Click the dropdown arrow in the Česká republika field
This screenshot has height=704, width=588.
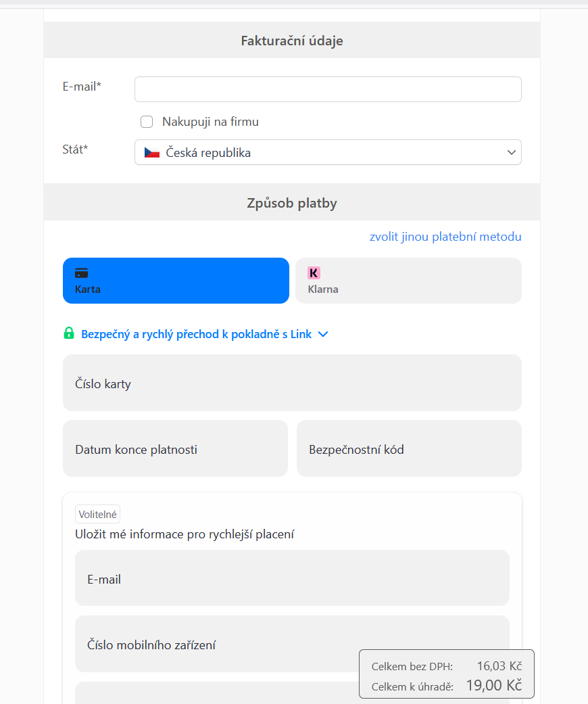[511, 152]
